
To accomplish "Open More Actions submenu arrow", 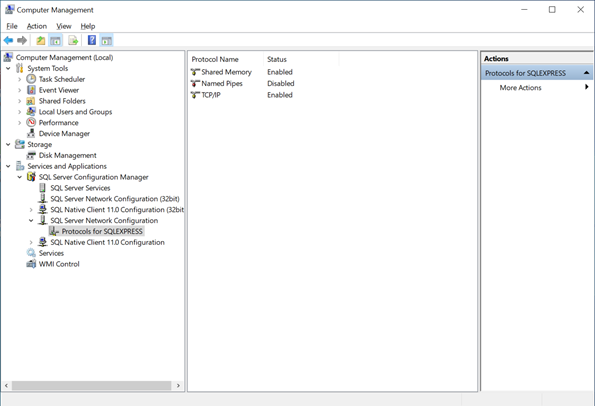I will click(587, 87).
